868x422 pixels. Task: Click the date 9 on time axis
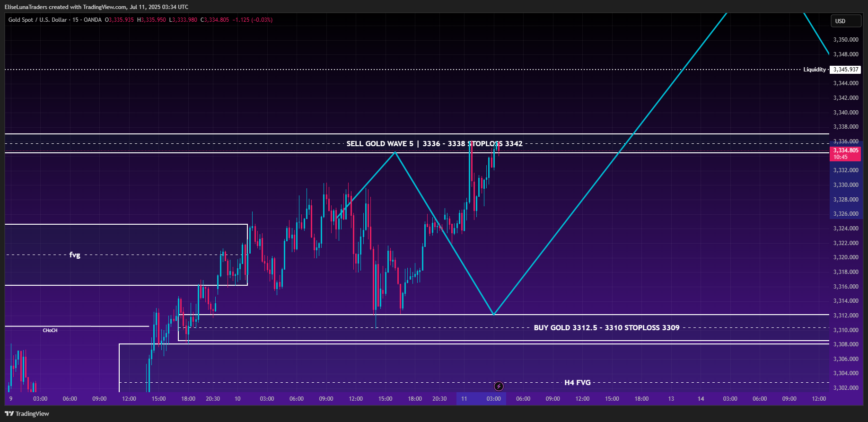(x=11, y=399)
